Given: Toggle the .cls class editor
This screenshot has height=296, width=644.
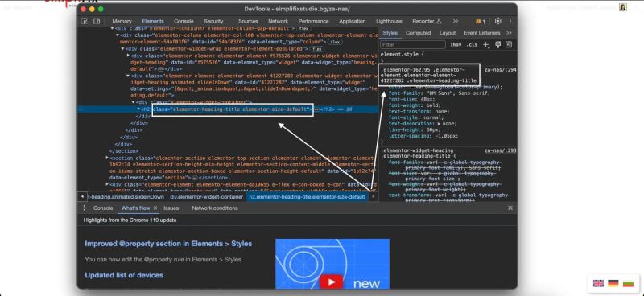Looking at the screenshot, I should point(473,45).
